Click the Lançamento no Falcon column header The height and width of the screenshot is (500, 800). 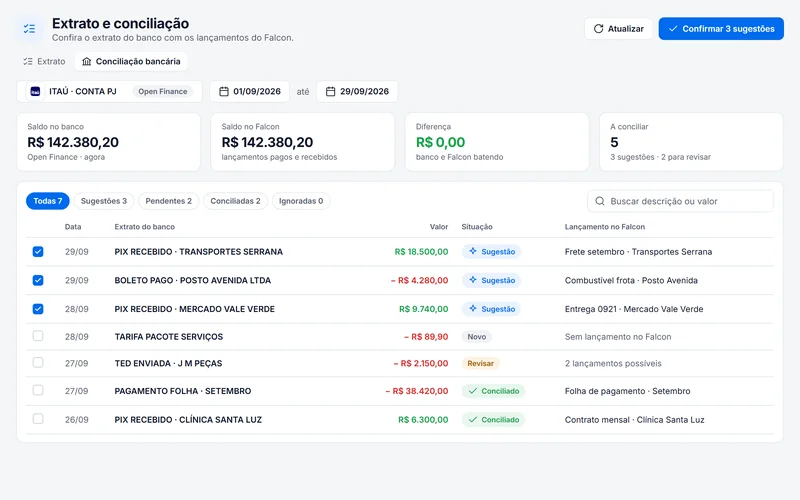click(605, 227)
